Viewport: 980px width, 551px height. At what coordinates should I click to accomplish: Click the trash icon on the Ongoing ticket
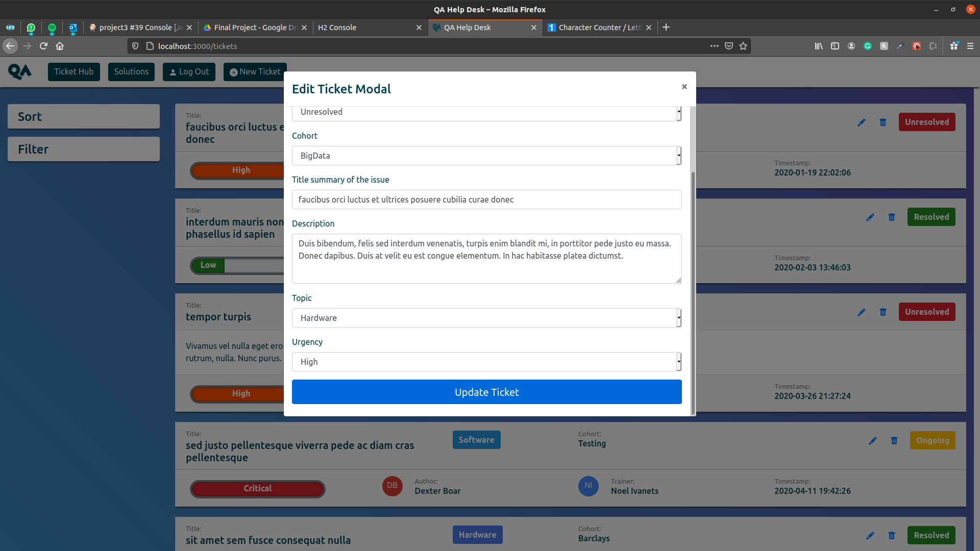point(894,441)
